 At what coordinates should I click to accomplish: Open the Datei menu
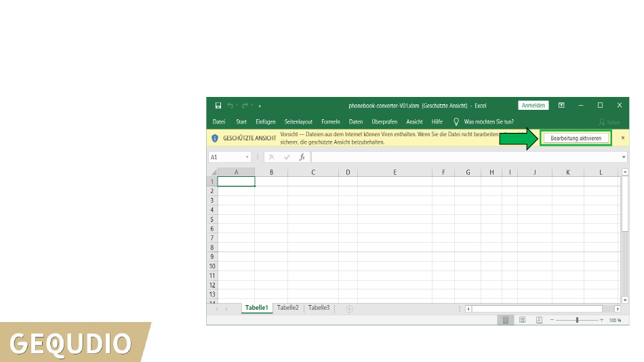click(x=219, y=121)
